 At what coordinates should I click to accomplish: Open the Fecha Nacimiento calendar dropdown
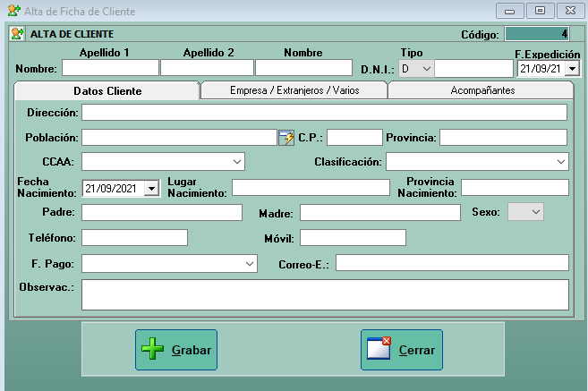150,188
